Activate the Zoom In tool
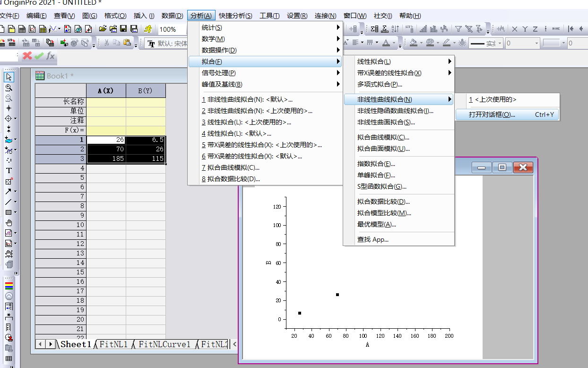Screen dimensions: 588x368 point(9,88)
